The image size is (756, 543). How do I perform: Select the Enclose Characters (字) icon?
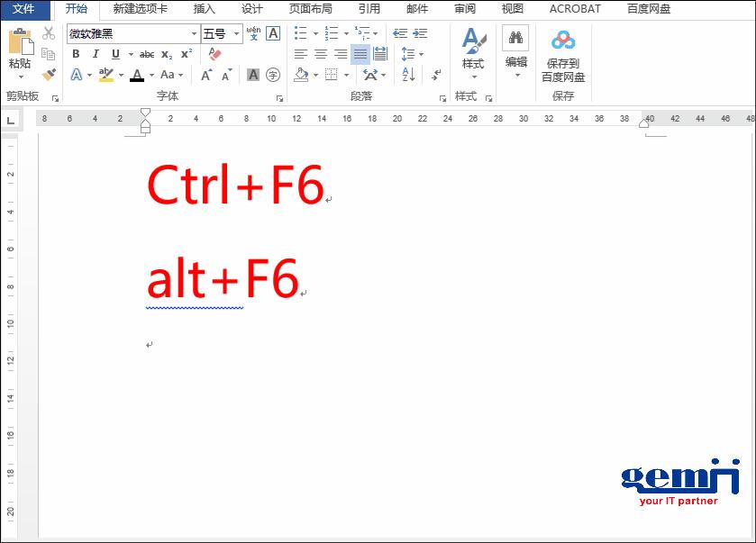pos(271,73)
